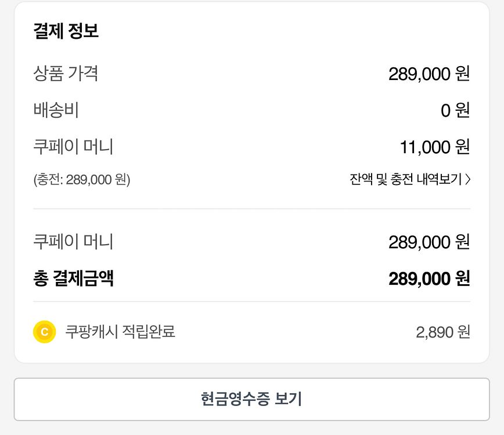Click the 289,000 원 beside 상품 가격
Screen dimensions: 504x435
429,74
